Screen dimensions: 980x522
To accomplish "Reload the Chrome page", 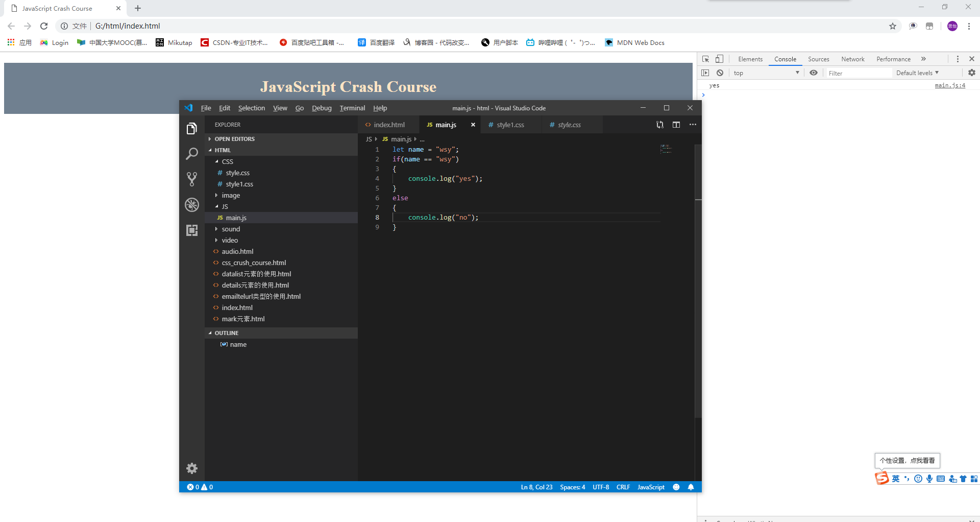I will coord(44,26).
